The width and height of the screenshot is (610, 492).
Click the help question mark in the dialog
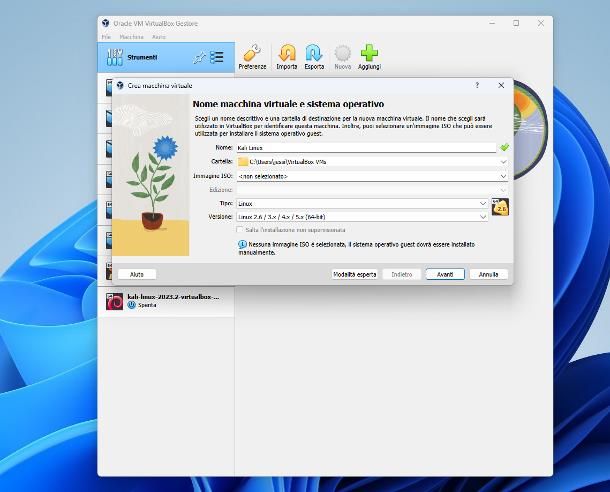point(477,85)
